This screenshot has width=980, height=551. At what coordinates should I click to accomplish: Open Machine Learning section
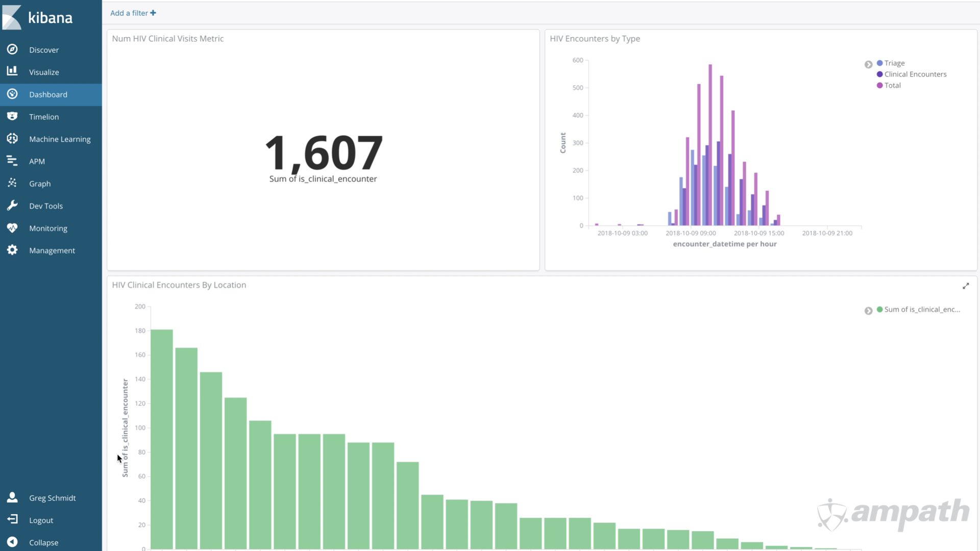(60, 139)
